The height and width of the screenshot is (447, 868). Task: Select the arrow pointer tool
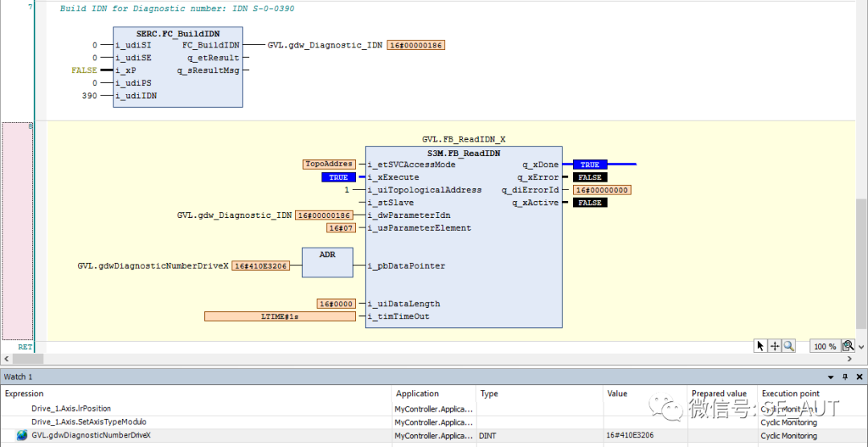coord(760,346)
